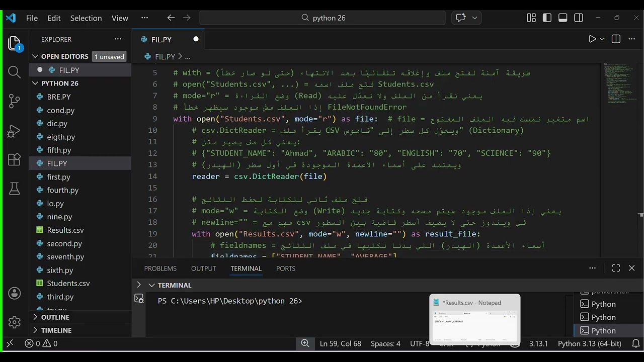The width and height of the screenshot is (644, 362).
Task: Go back with the left arrow
Action: pyautogui.click(x=171, y=18)
